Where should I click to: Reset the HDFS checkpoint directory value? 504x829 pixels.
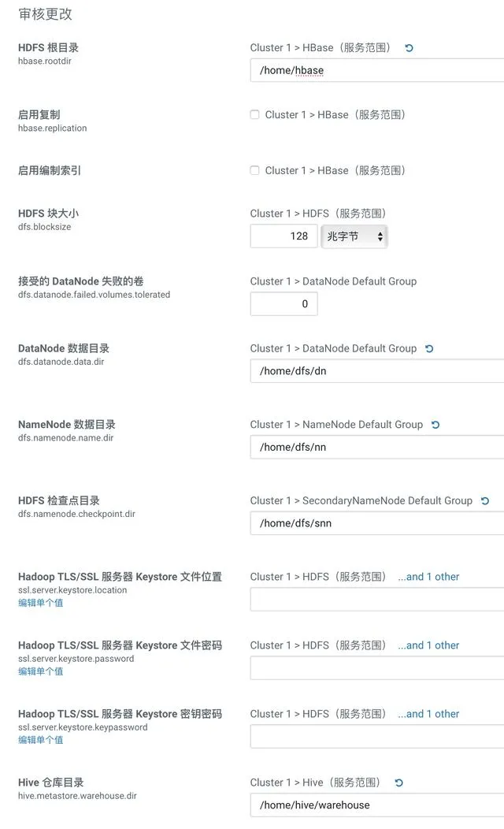[x=485, y=501]
